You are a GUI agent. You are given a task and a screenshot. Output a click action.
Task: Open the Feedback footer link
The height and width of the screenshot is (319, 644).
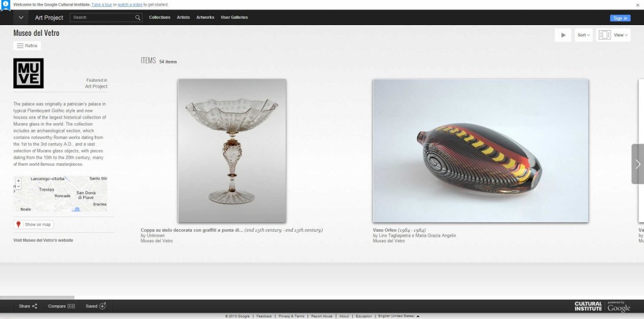pos(264,316)
